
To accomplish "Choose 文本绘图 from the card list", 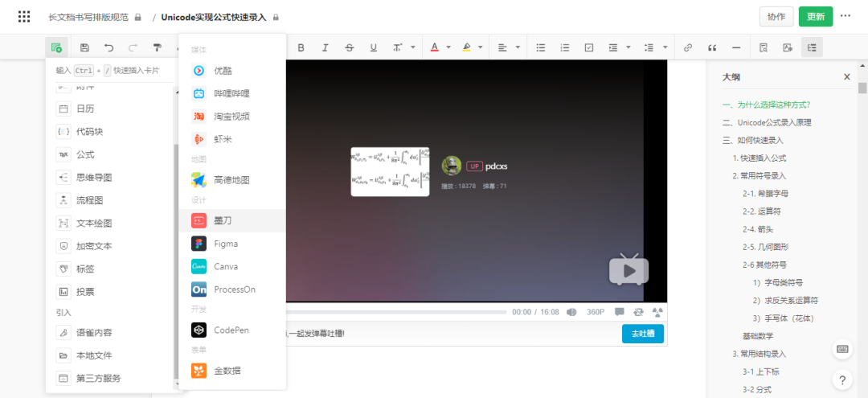I will click(109, 223).
